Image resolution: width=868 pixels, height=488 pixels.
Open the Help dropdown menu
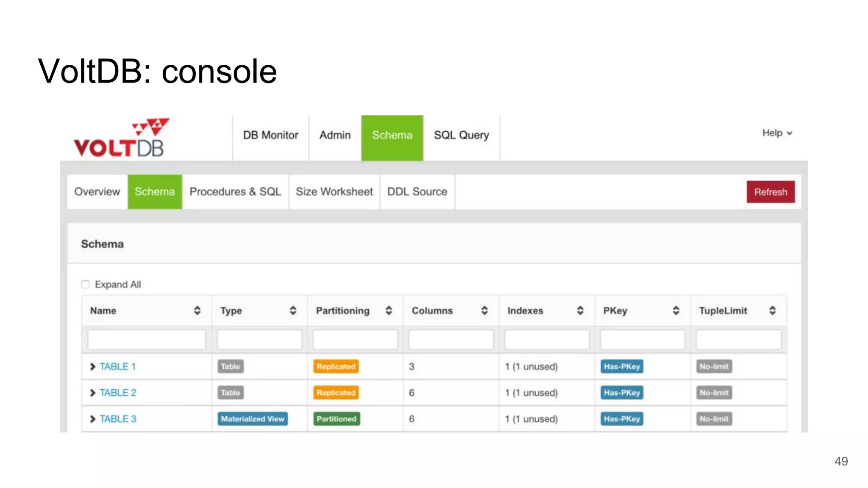(777, 133)
